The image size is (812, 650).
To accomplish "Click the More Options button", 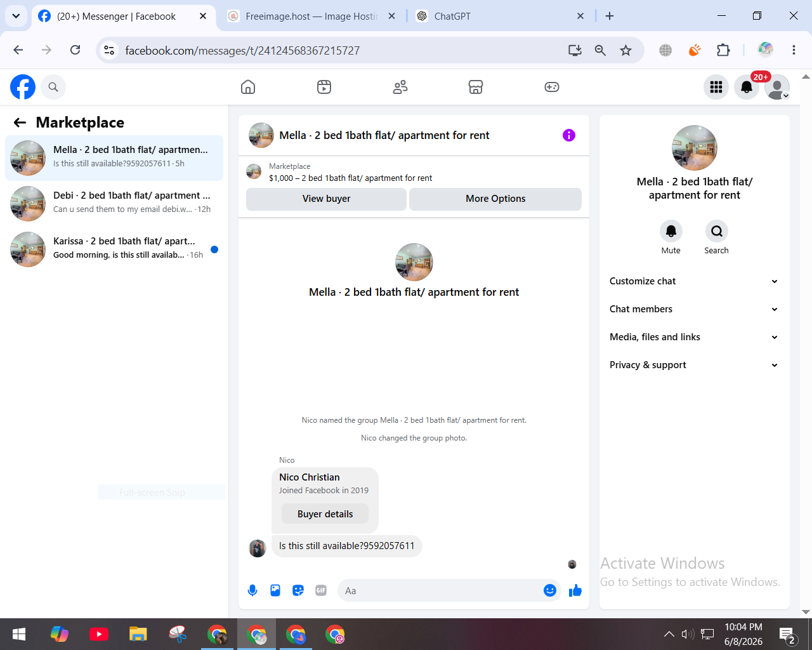I will point(495,199).
